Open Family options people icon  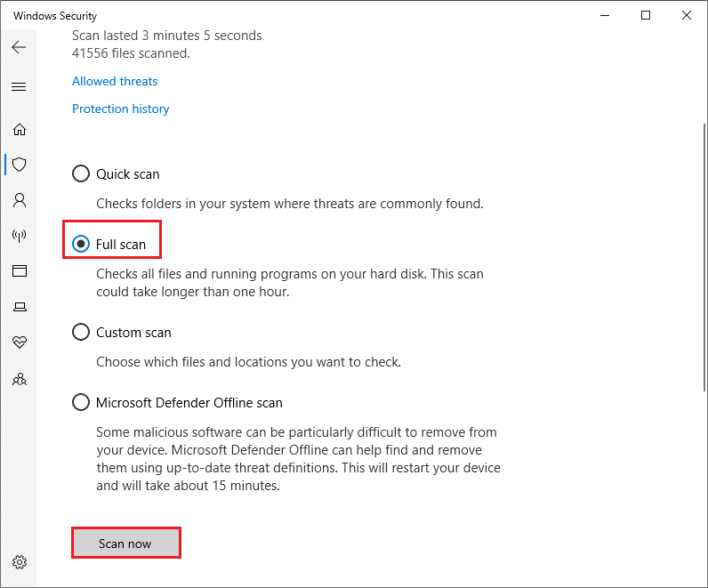19,379
